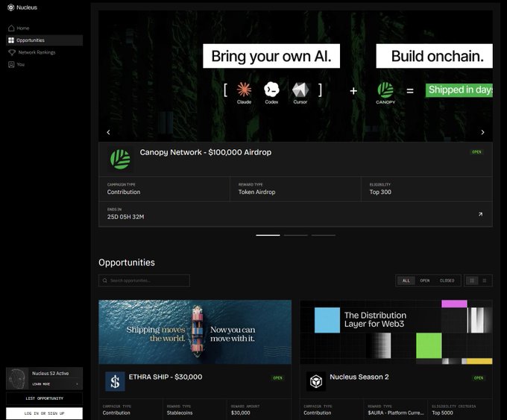Image resolution: width=507 pixels, height=420 pixels.
Task: Click Log In or Sign Up button
Action: pos(44,413)
